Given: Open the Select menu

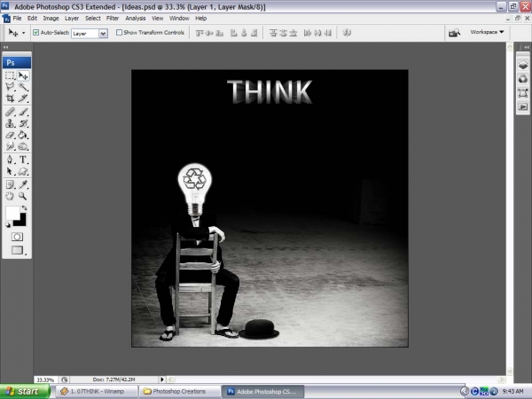Looking at the screenshot, I should pos(92,19).
